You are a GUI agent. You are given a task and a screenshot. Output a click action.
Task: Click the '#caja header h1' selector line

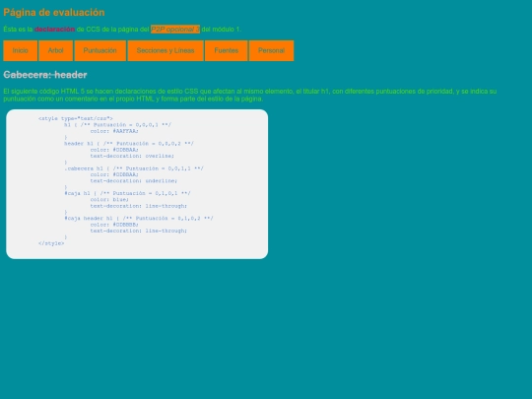(x=139, y=218)
